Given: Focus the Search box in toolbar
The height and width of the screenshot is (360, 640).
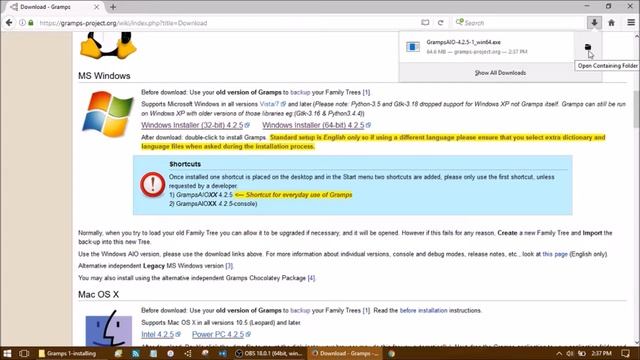Looking at the screenshot, I should tap(519, 23).
